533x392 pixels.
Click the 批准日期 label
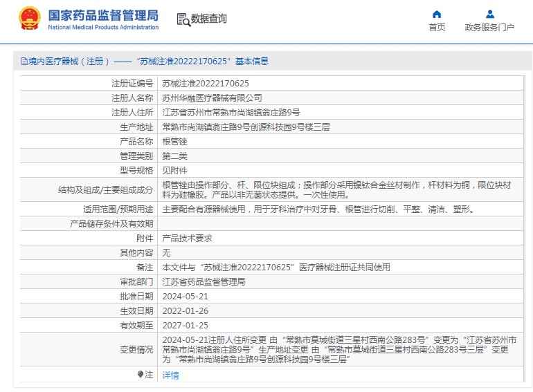pyautogui.click(x=136, y=297)
